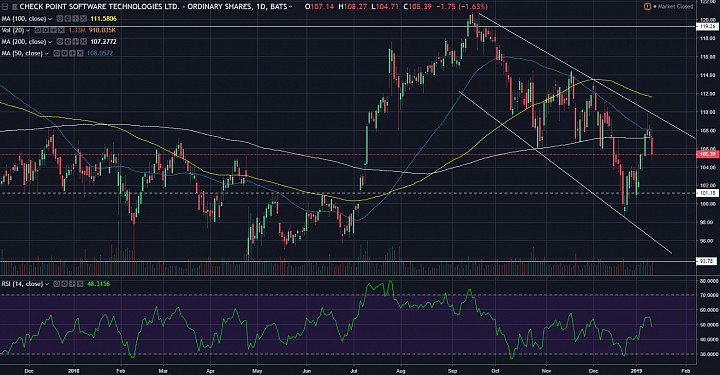Click the MA (100, close) indicator label
Image resolution: width=720 pixels, height=375 pixels.
coord(23,18)
